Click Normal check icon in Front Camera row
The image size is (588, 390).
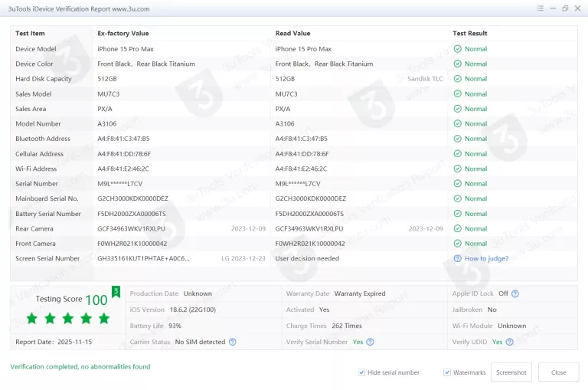click(457, 244)
